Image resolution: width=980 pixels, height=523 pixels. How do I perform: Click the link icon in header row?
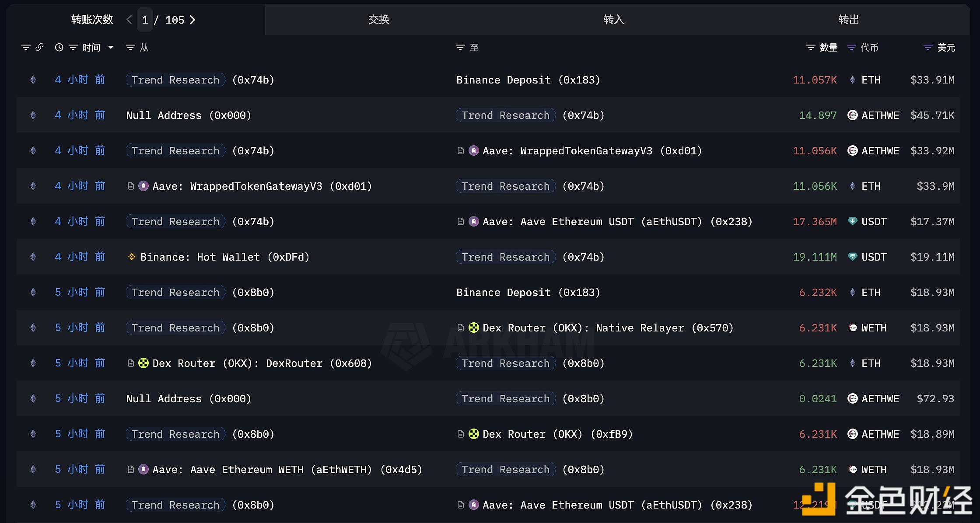39,47
